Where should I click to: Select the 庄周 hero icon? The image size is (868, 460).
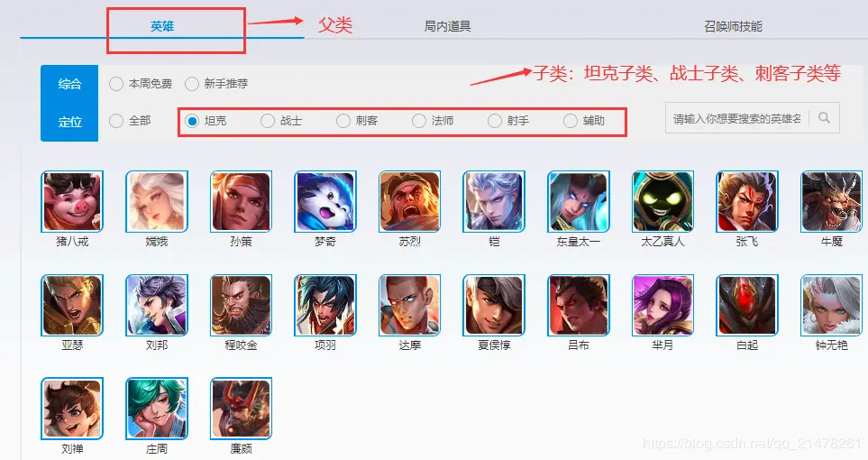tap(157, 409)
